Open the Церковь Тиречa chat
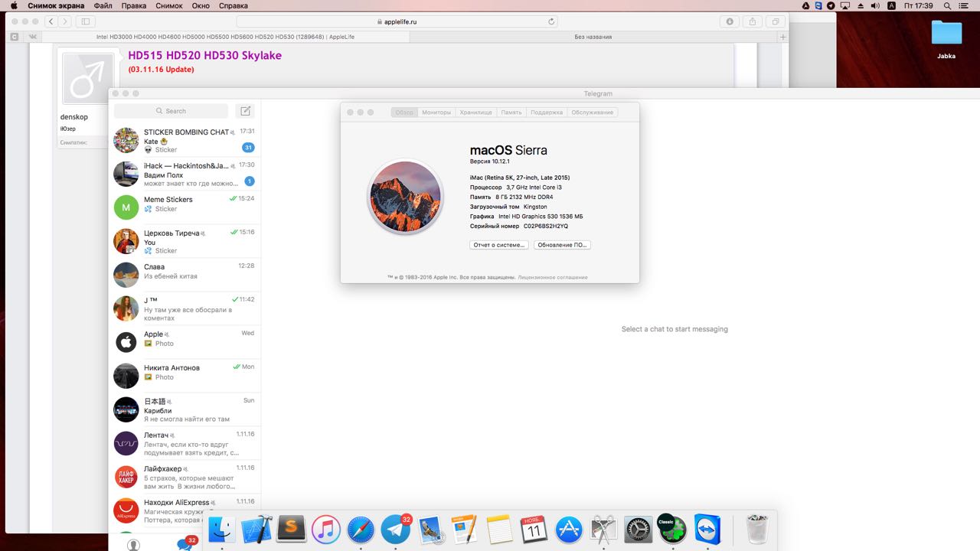The image size is (980, 551). click(185, 241)
